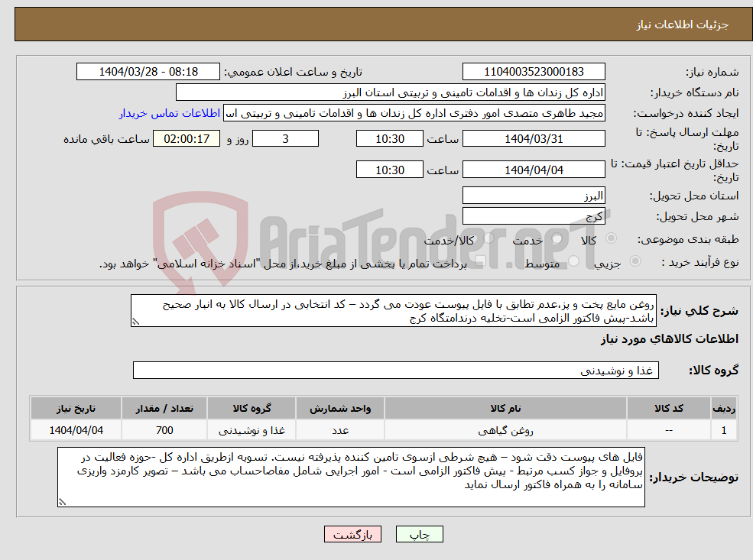Click the response deadline time 10:30 field
Viewport: 753px width, 560px height.
pyautogui.click(x=389, y=139)
